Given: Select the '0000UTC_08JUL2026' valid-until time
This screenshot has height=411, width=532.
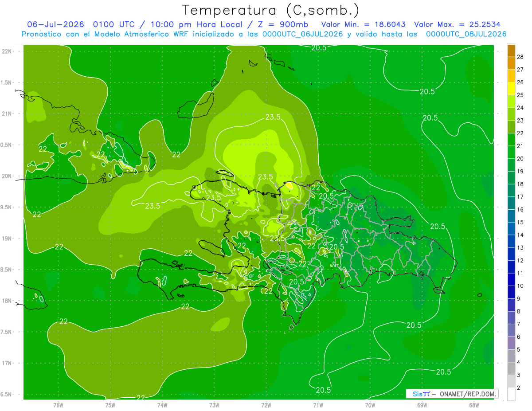Looking at the screenshot, I should click(x=466, y=34).
